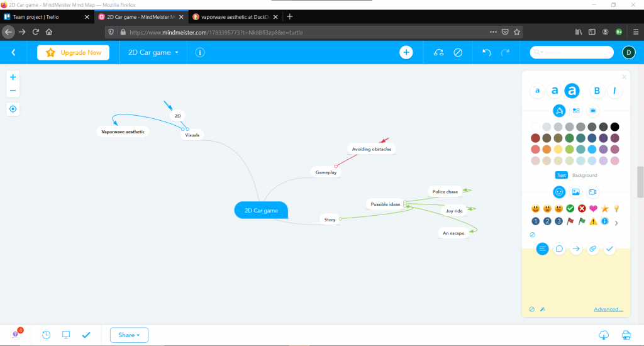Toggle italic text formatting
This screenshot has width=644, height=346.
tap(614, 91)
